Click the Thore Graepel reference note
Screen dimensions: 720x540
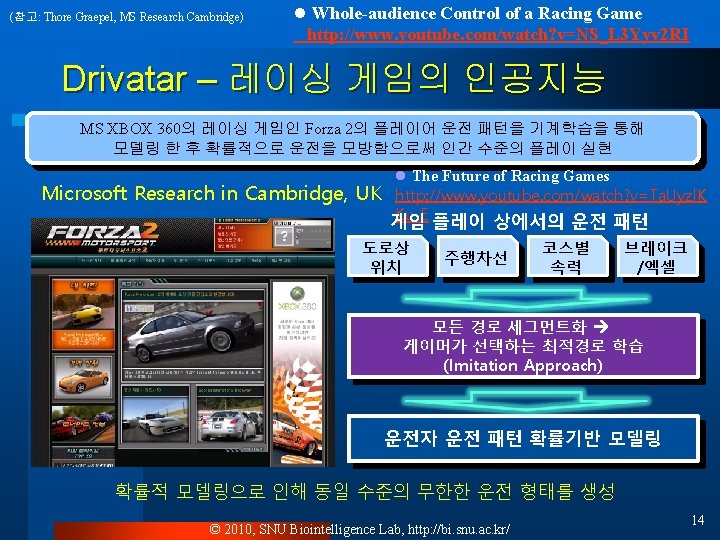click(x=126, y=17)
